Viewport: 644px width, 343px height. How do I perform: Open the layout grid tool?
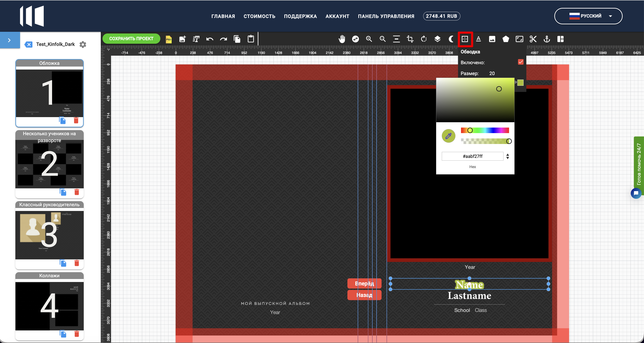coord(561,39)
